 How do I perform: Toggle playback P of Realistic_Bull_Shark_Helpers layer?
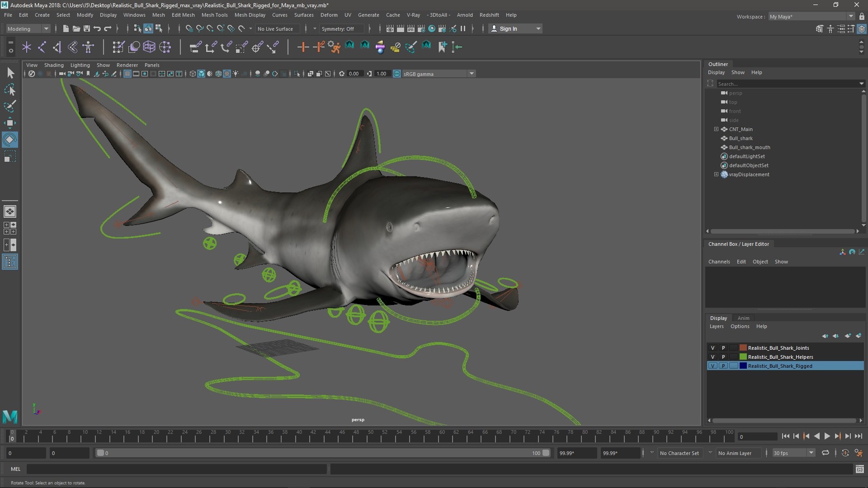click(x=723, y=357)
